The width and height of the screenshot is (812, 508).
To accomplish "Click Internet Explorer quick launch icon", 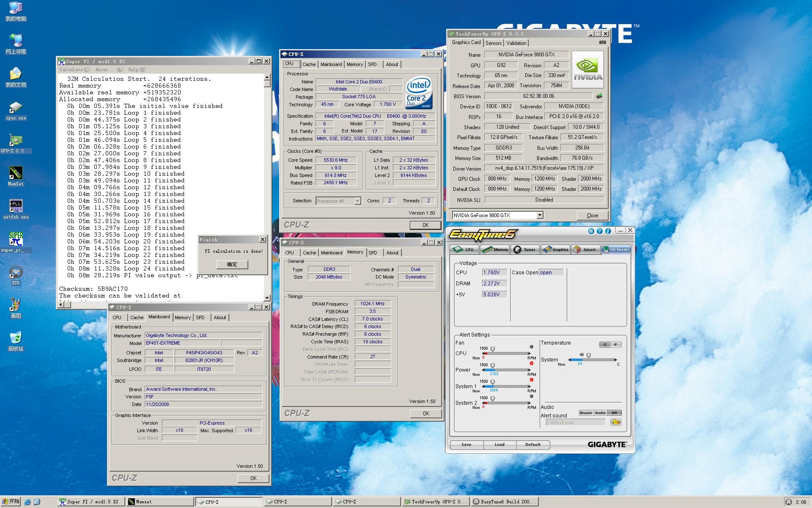I will coord(27,502).
